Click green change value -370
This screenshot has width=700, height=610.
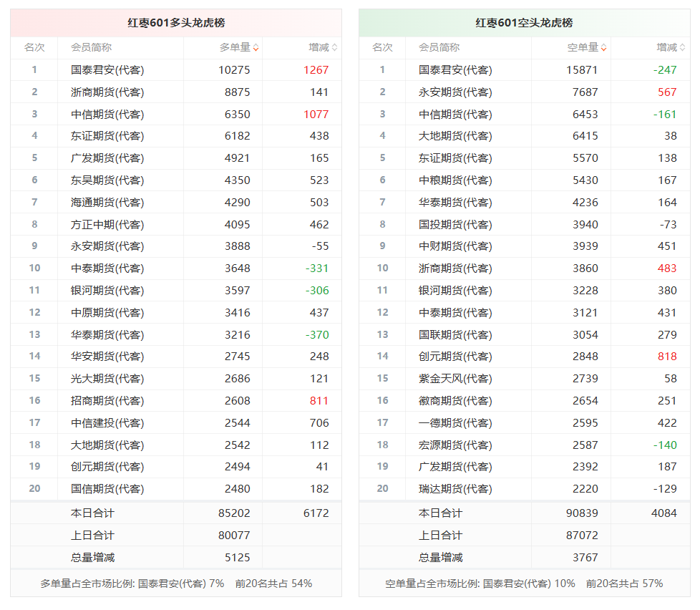pos(317,335)
